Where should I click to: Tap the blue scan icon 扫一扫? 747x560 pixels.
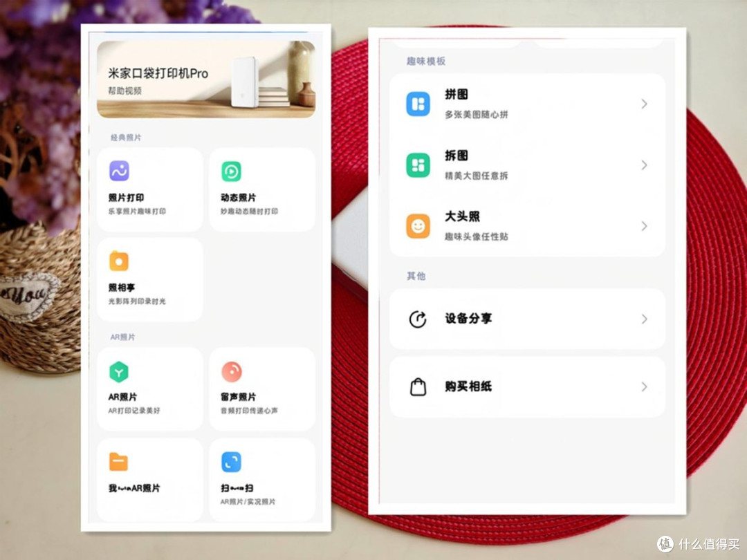click(x=232, y=462)
